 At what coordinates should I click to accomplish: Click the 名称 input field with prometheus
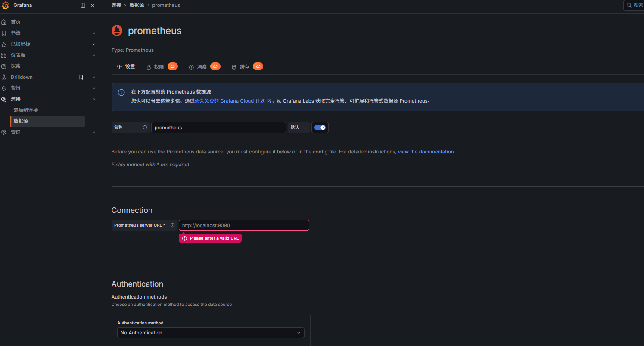point(219,128)
